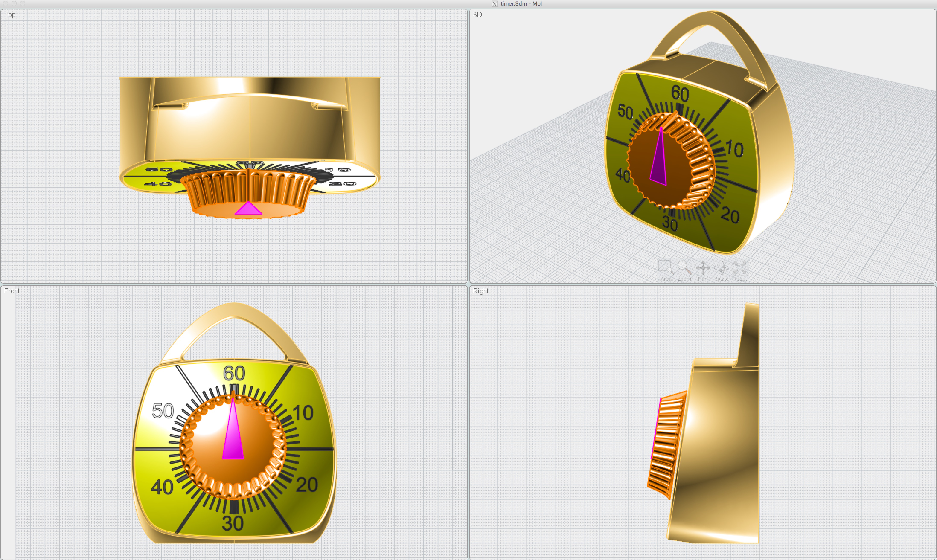Viewport: 937px width, 560px height.
Task: Select the 3D viewport label
Action: 477,15
